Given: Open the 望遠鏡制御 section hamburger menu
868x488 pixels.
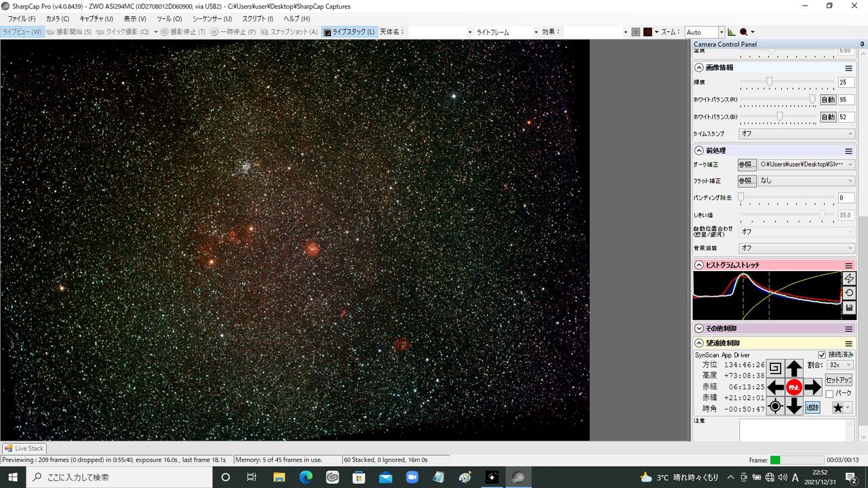Looking at the screenshot, I should tap(848, 344).
